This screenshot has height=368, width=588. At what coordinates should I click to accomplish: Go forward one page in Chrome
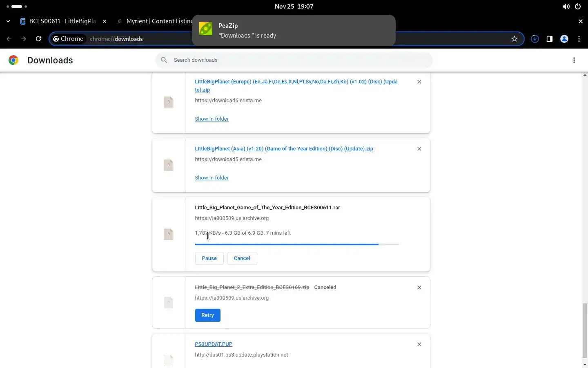(x=24, y=39)
